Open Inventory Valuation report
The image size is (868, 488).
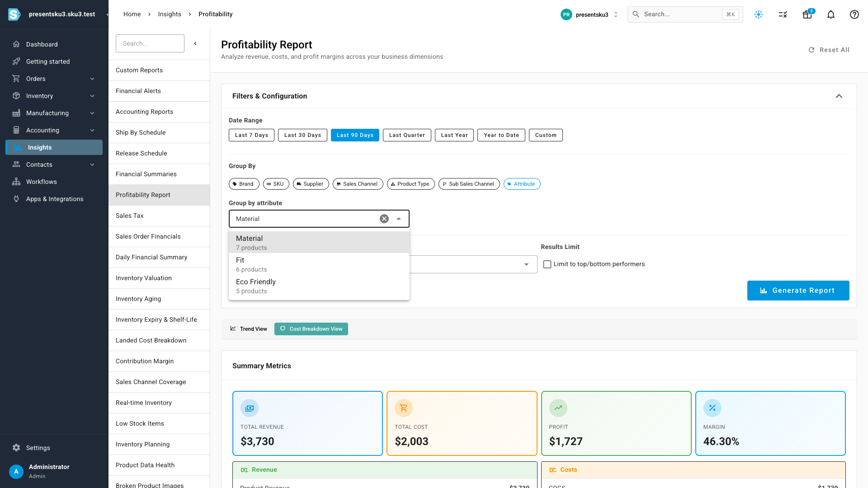pyautogui.click(x=159, y=278)
